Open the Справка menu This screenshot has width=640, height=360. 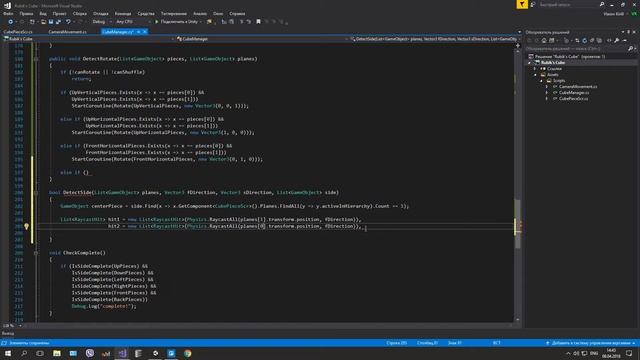[237, 13]
